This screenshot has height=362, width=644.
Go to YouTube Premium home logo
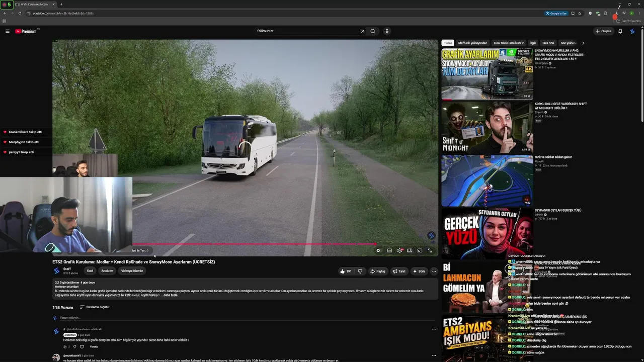[26, 31]
